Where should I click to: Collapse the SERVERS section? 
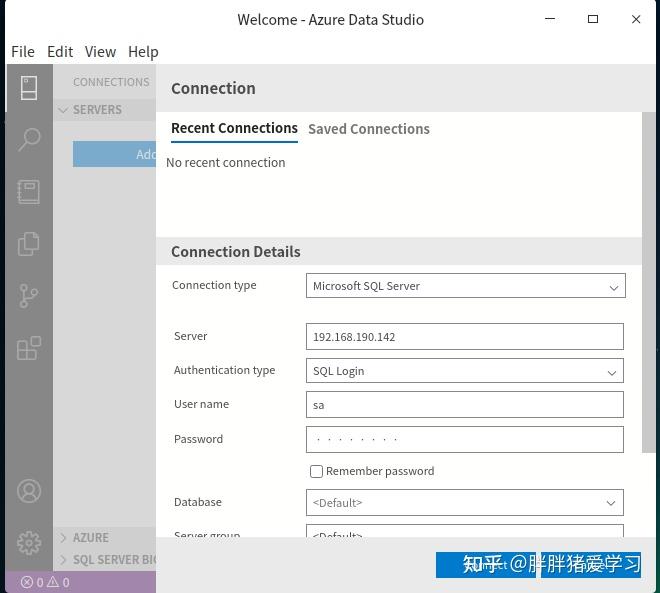click(104, 110)
